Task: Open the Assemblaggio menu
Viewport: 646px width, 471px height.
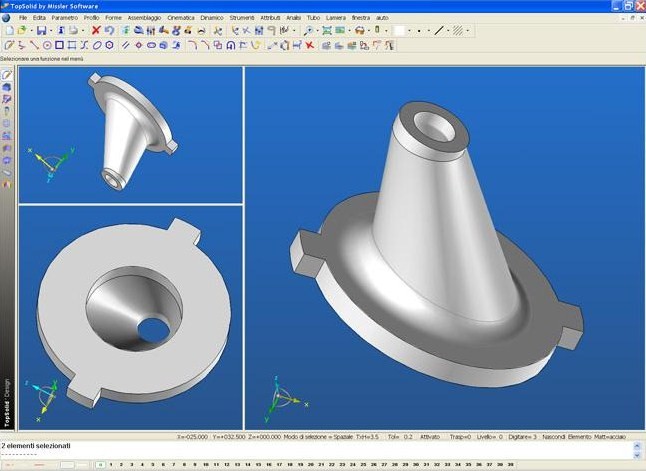Action: click(143, 18)
